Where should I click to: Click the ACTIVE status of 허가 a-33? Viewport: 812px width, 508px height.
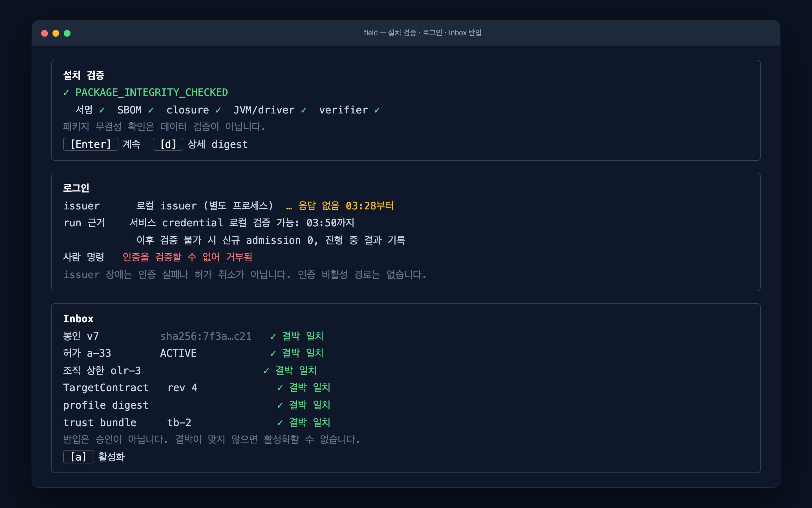(x=178, y=353)
